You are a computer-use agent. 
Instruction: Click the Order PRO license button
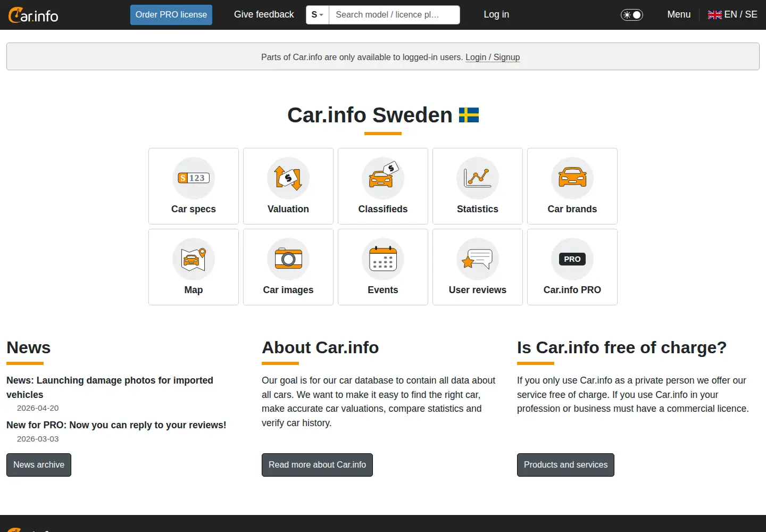pyautogui.click(x=171, y=15)
